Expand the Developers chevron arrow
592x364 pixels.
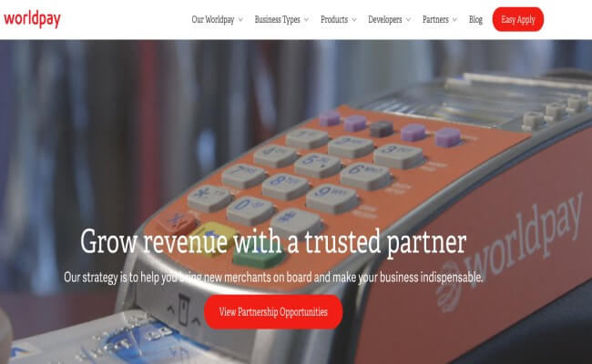pyautogui.click(x=408, y=20)
